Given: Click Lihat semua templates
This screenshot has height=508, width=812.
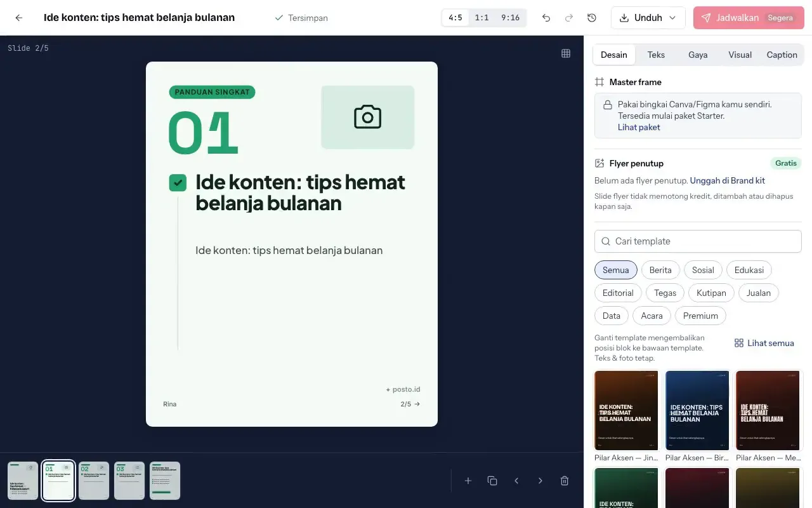Looking at the screenshot, I should [764, 343].
